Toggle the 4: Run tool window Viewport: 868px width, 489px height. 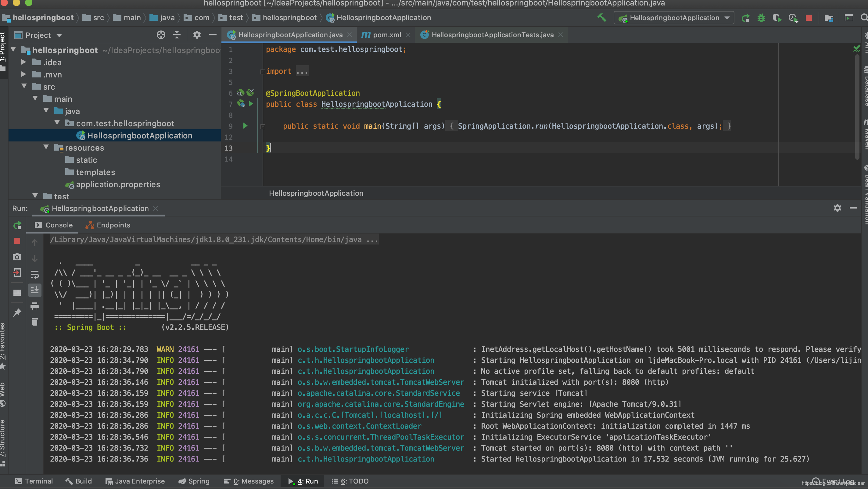point(303,481)
